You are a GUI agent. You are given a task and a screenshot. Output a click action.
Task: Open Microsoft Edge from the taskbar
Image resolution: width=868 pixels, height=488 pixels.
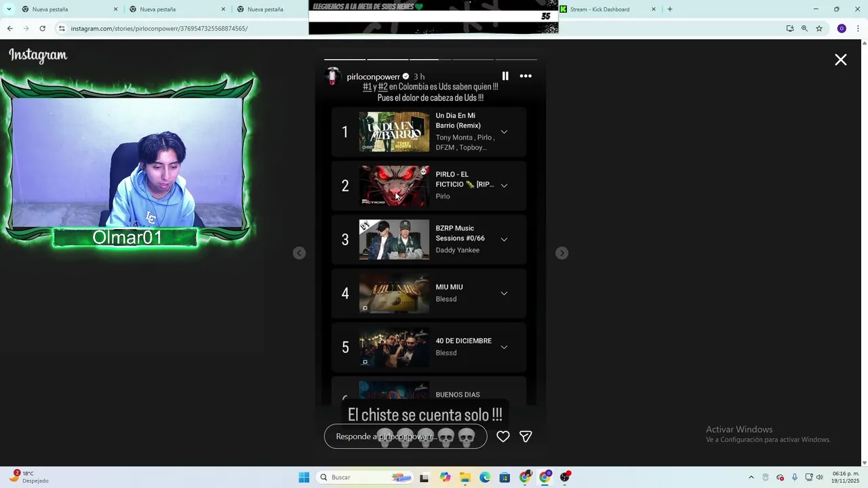click(x=485, y=477)
